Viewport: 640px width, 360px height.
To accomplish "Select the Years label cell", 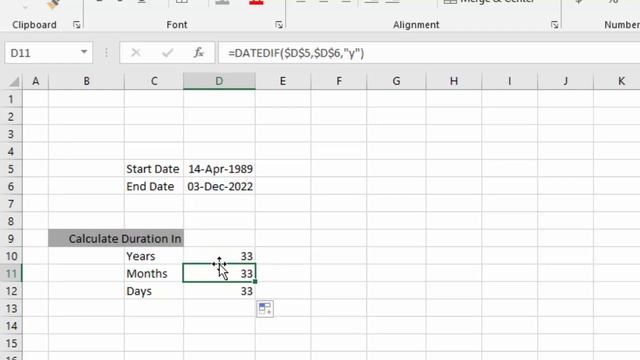I will (x=154, y=256).
